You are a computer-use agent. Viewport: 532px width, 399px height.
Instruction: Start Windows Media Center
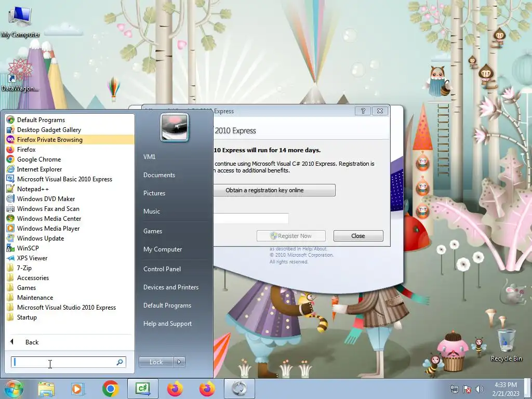point(70,219)
